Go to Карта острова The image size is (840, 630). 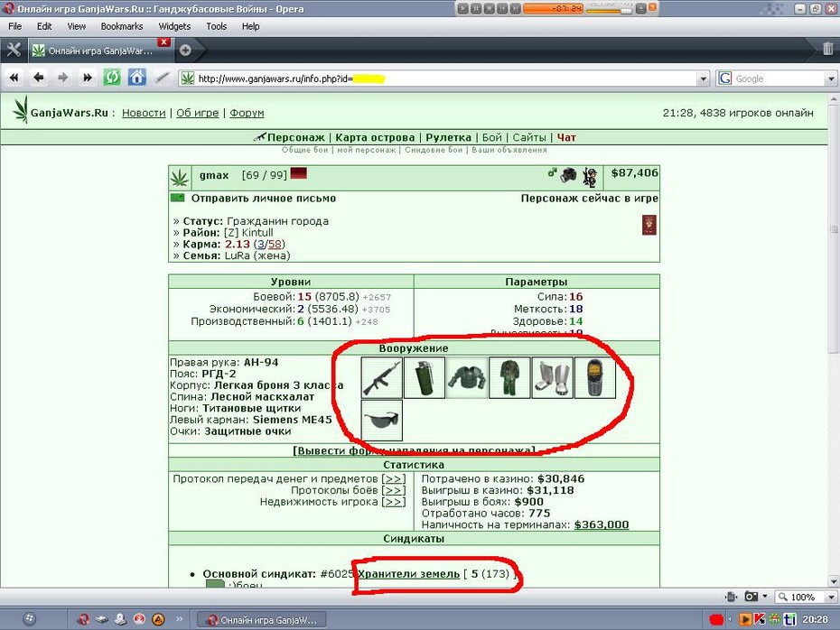click(x=375, y=137)
